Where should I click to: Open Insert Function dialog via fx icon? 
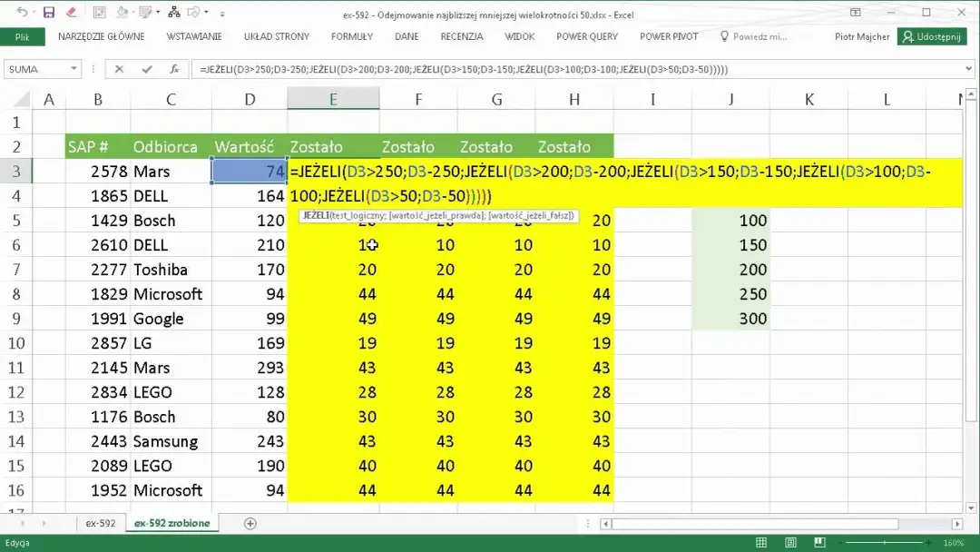coord(173,69)
